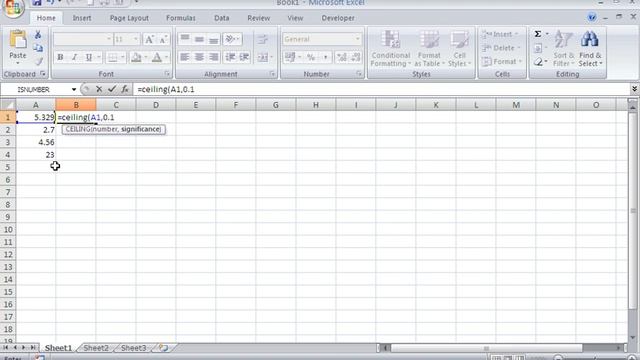Switch to the Data tab

[x=222, y=18]
